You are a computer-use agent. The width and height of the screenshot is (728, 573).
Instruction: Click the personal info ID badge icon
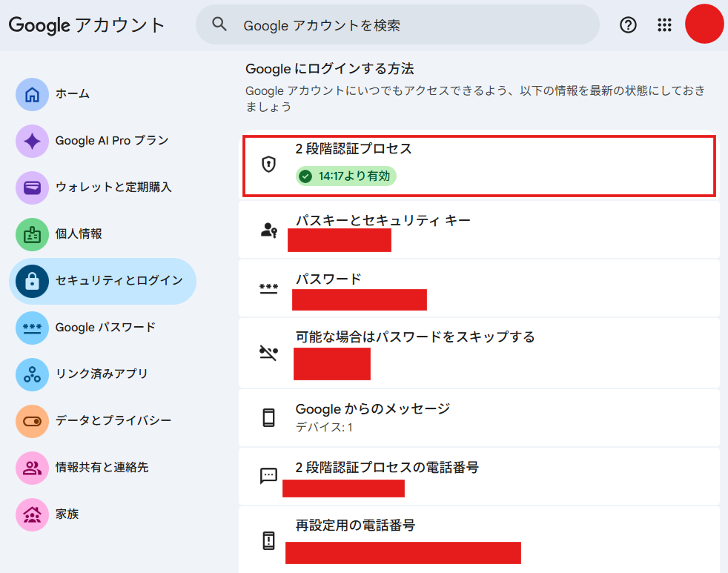point(32,234)
